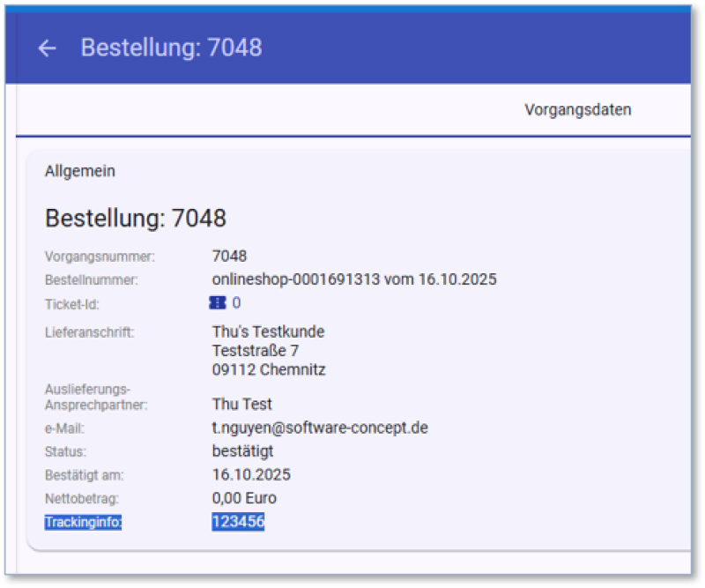
Task: Open the Vorgangsdaten tab
Action: point(577,110)
